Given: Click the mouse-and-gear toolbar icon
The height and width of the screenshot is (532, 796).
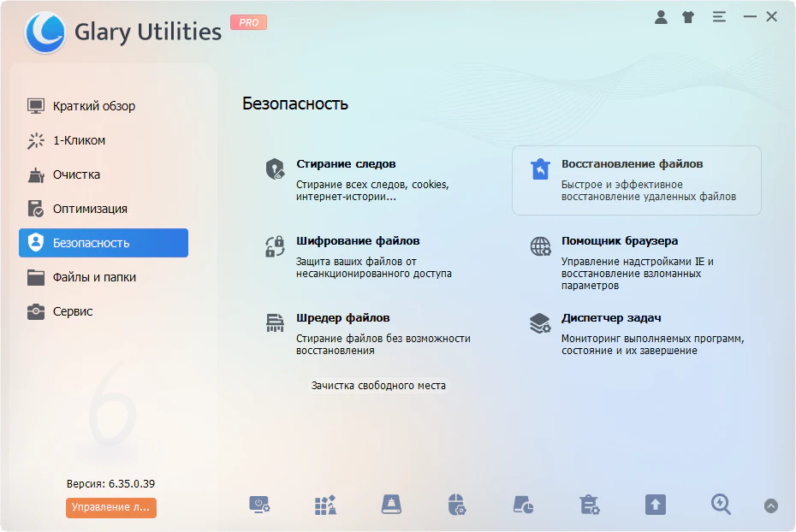Looking at the screenshot, I should (457, 505).
